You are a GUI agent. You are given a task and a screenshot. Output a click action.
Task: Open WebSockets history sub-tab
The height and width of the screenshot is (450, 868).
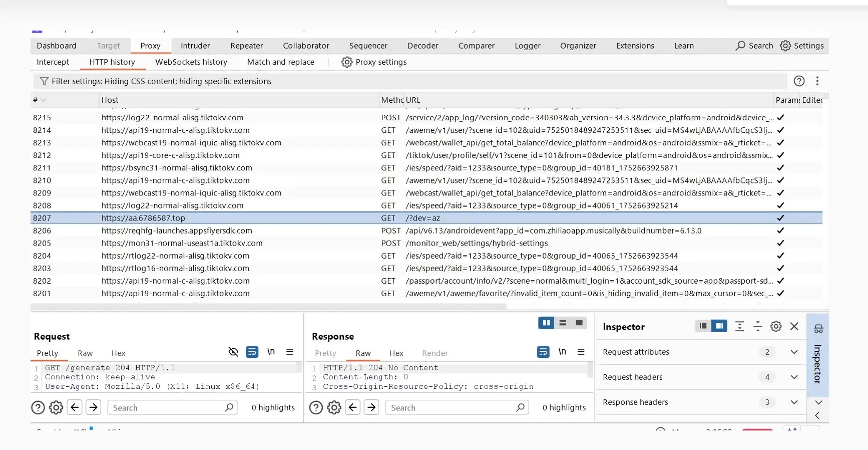tap(191, 62)
